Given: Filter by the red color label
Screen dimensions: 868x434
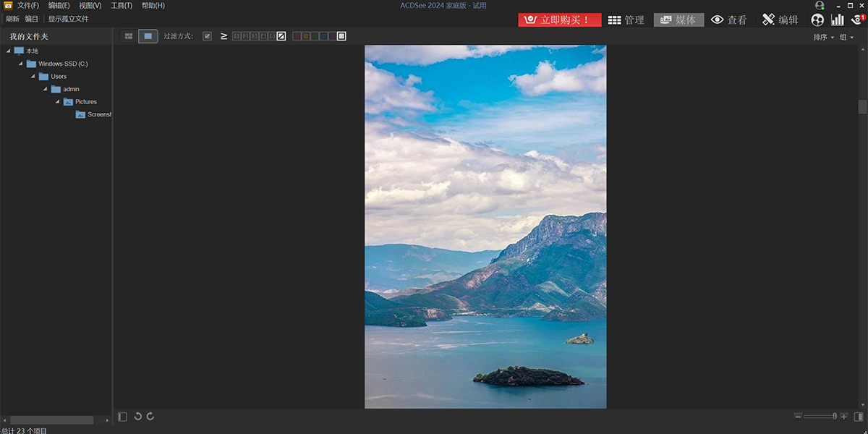Looking at the screenshot, I should click(297, 36).
